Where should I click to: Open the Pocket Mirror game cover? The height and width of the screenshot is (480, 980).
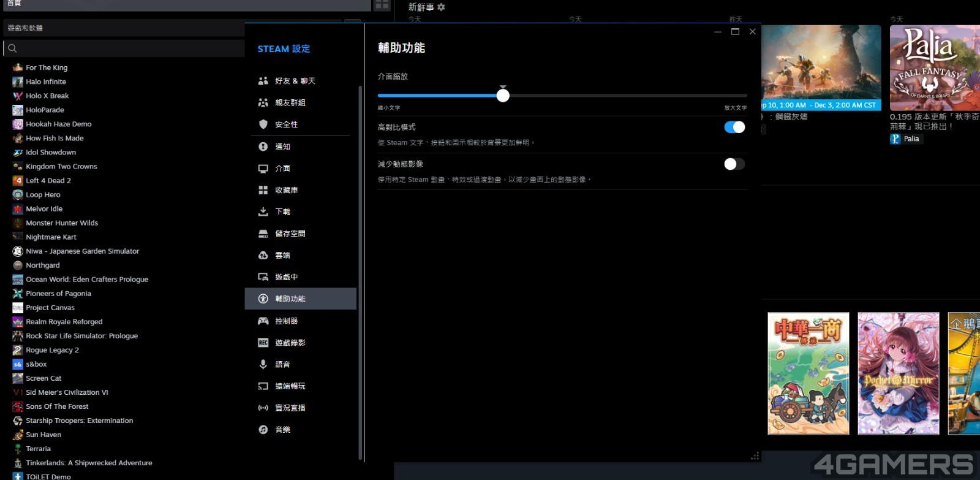tap(899, 373)
